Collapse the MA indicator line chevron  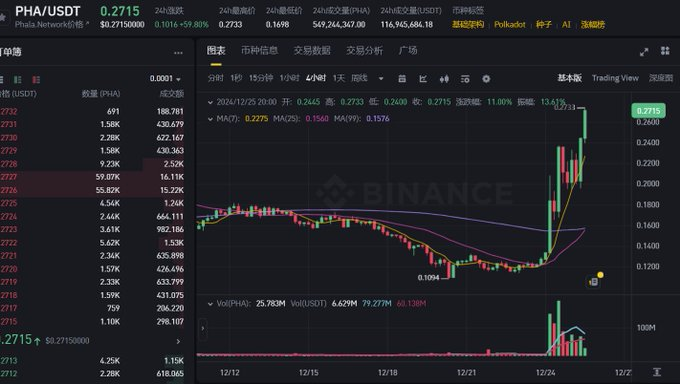click(210, 118)
